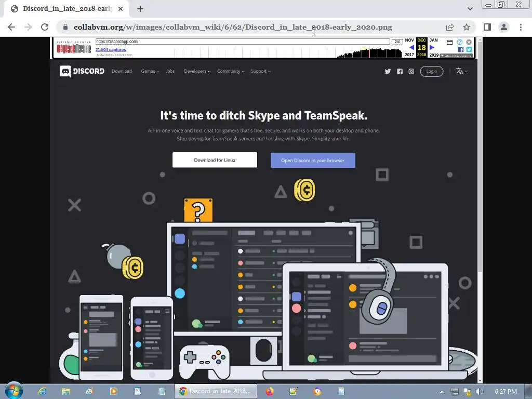532x399 pixels.
Task: Open the tab search chevron
Action: click(470, 9)
